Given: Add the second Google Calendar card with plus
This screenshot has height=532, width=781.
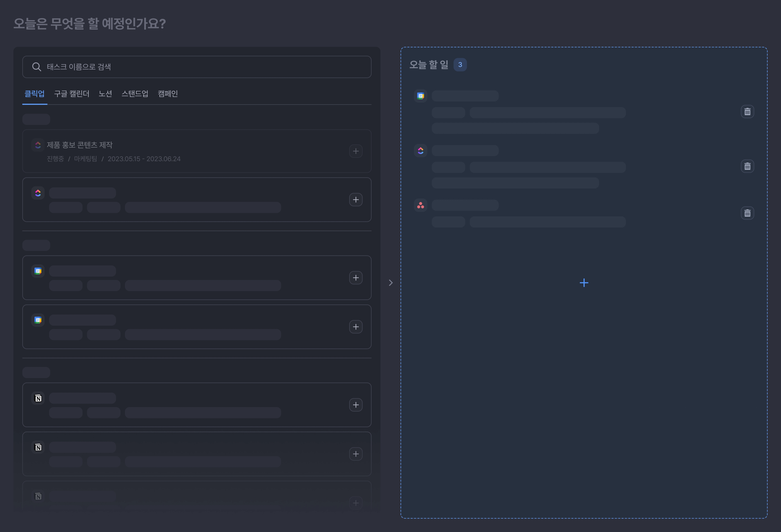Looking at the screenshot, I should click(x=356, y=327).
